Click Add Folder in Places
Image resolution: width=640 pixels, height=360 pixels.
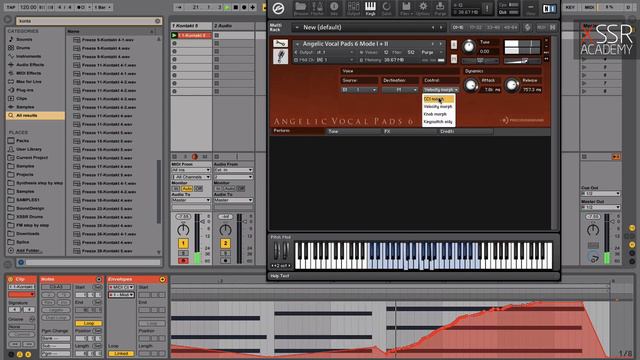29,251
